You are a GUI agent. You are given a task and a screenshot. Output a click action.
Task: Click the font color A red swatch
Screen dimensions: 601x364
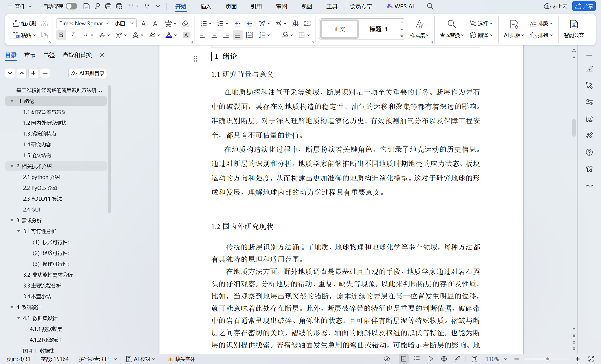(169, 35)
